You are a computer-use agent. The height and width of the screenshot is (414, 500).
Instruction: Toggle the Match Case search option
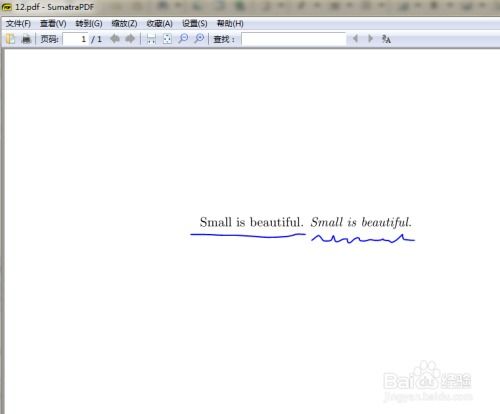click(386, 39)
